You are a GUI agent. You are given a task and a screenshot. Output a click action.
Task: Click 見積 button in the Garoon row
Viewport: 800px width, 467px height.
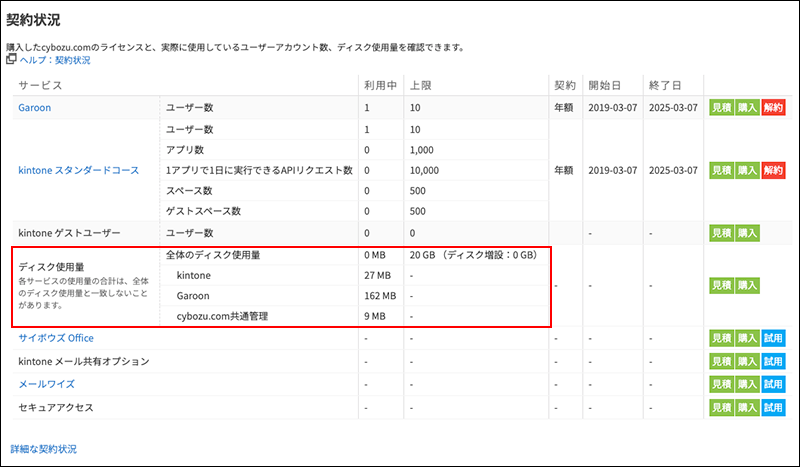click(x=721, y=107)
